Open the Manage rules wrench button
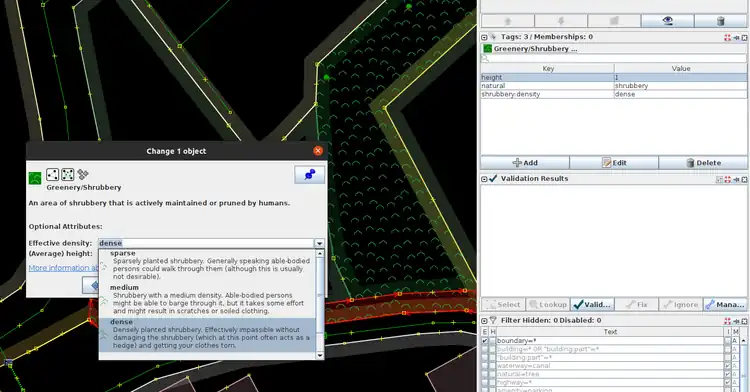 tap(725, 305)
